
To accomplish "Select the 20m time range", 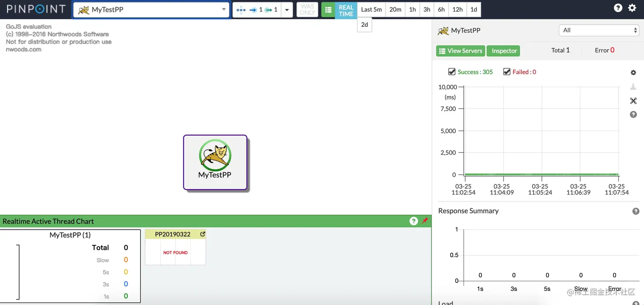I will [395, 9].
